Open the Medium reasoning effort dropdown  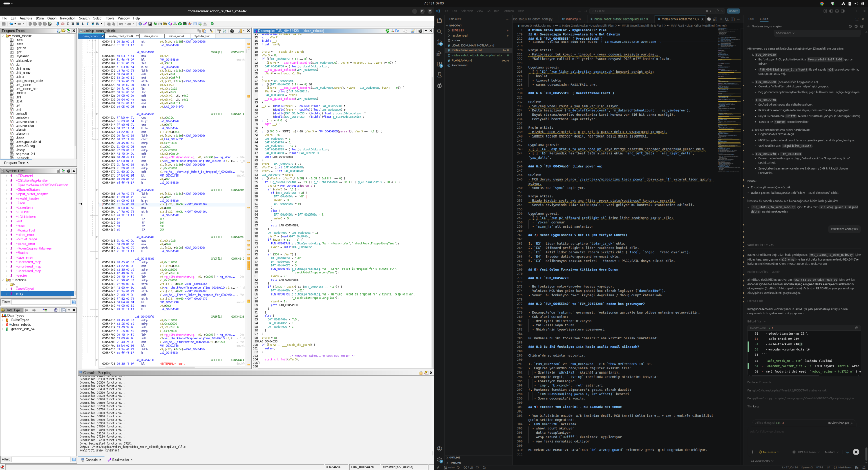click(x=831, y=452)
